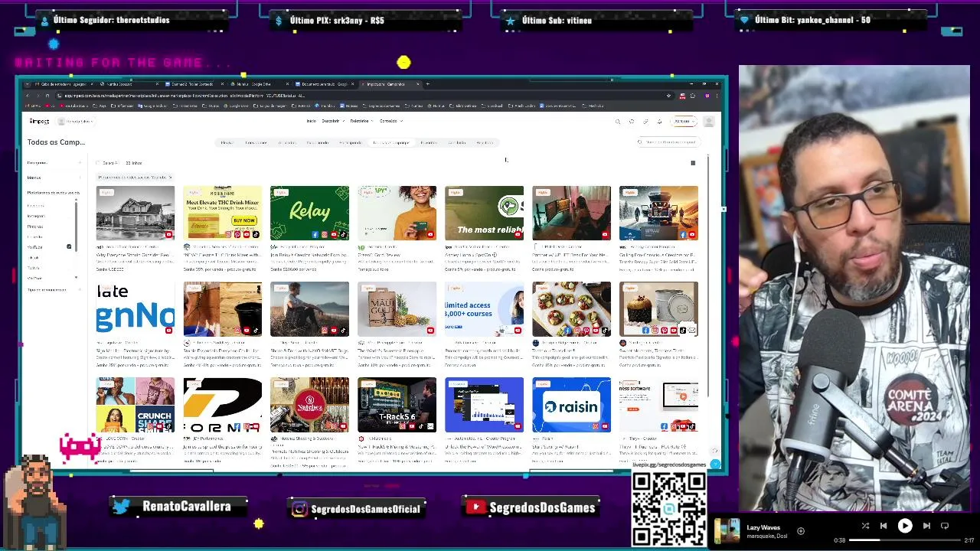Open the Início menu item
The image size is (980, 551).
click(x=311, y=121)
